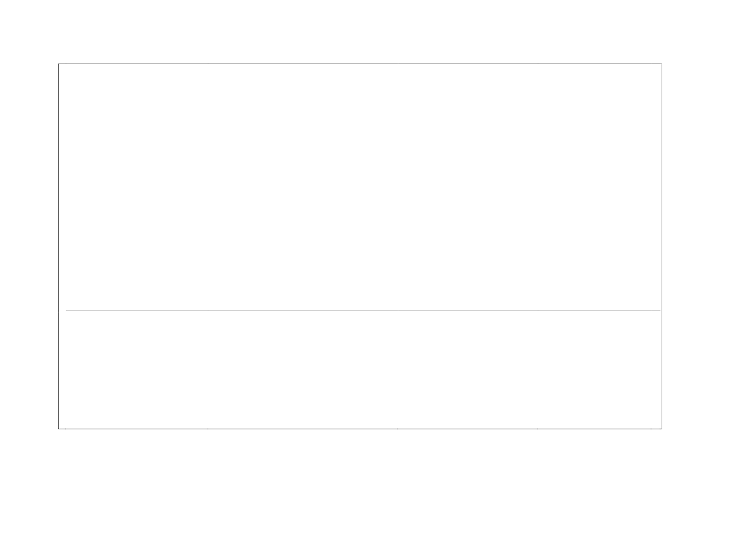The height and width of the screenshot is (535, 756).
Task: Click the left end of gray line
Action: [67, 311]
